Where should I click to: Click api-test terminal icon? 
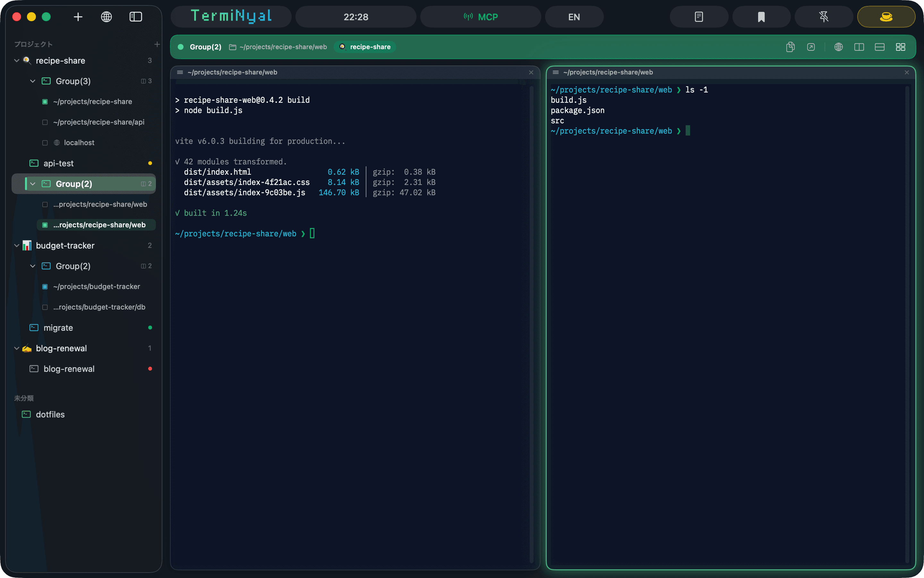[x=34, y=163]
